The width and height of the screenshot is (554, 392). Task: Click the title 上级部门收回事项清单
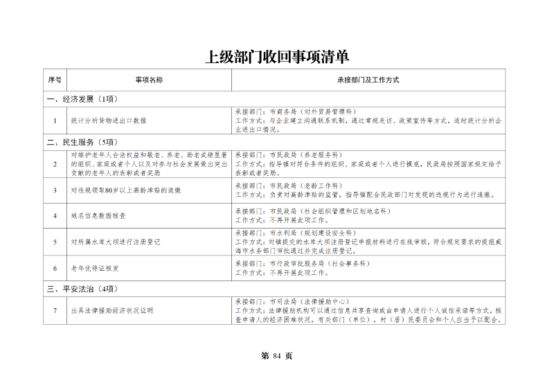tap(276, 57)
